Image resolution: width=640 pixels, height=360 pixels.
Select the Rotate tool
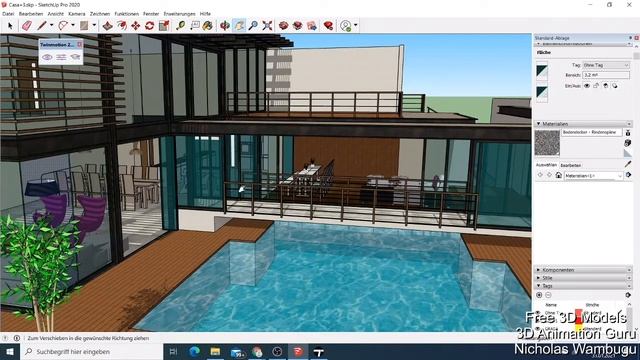pos(149,26)
